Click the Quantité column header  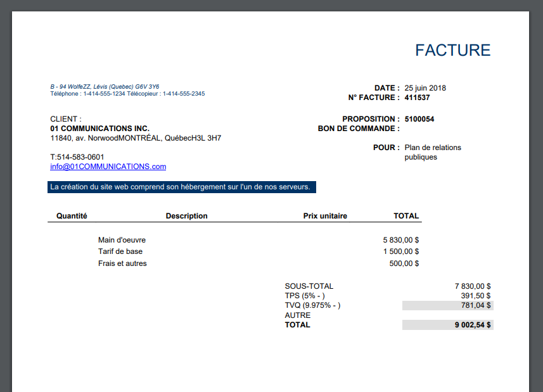(72, 216)
